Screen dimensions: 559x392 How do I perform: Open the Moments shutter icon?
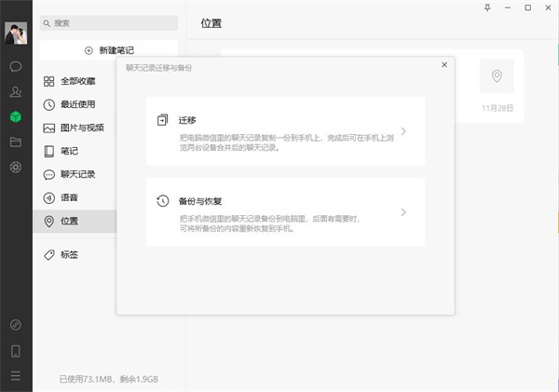coord(16,167)
